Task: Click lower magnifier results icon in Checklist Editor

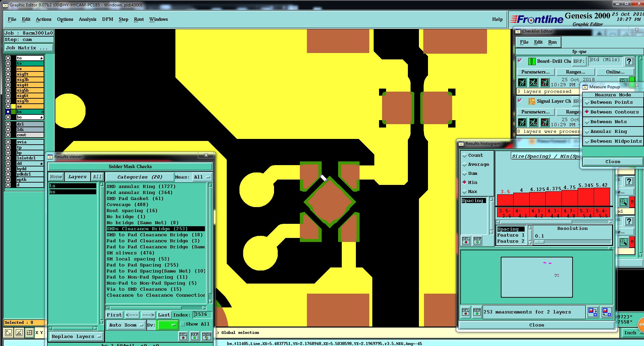Action: pos(623,242)
